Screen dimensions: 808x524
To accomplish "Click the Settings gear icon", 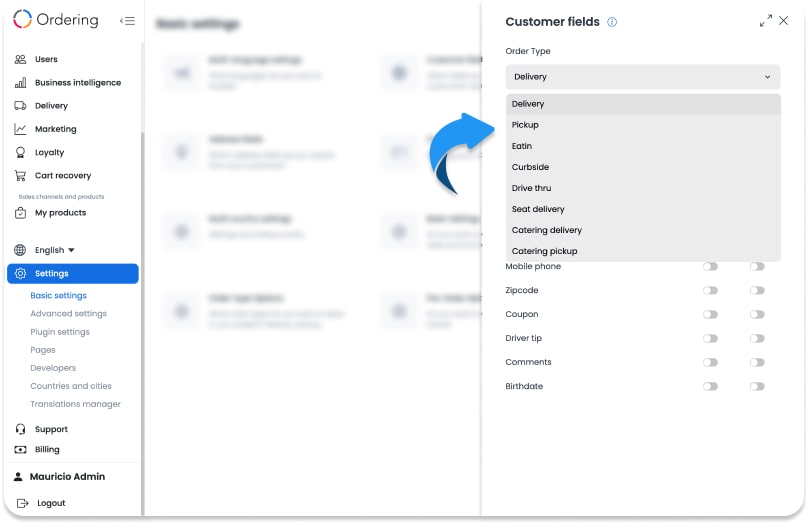I will [x=20, y=274].
